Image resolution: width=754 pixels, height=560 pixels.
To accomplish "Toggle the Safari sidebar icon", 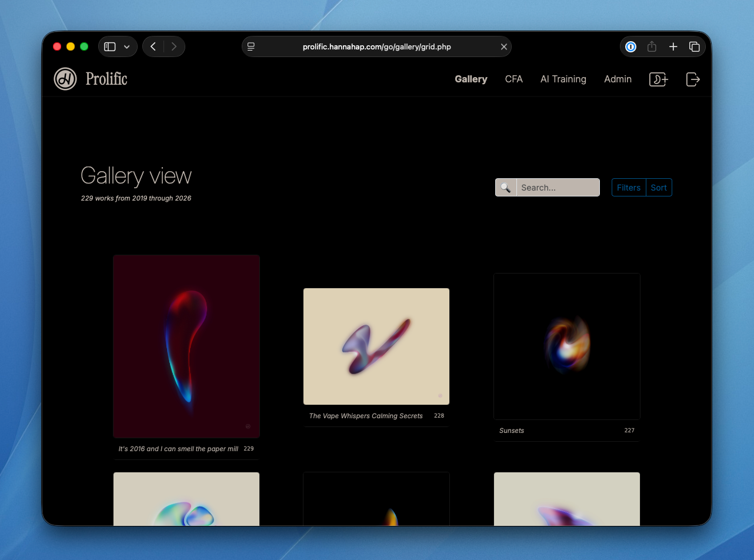I will tap(110, 46).
